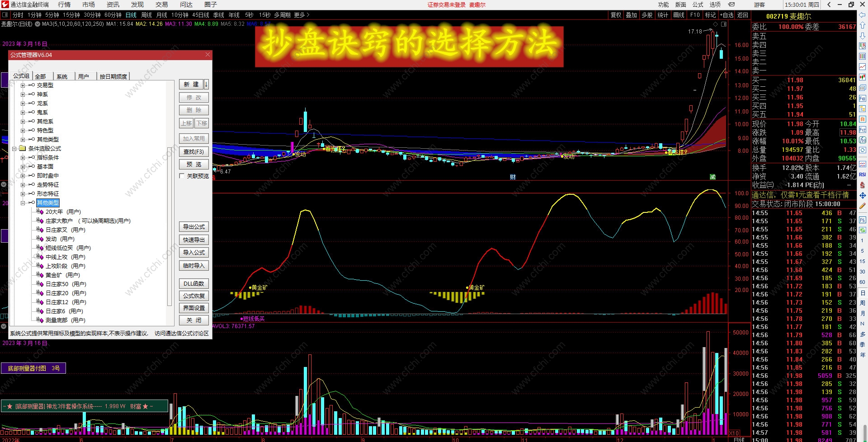Click the F5 sidebar icon
The height and width of the screenshot is (442, 868).
point(863,220)
